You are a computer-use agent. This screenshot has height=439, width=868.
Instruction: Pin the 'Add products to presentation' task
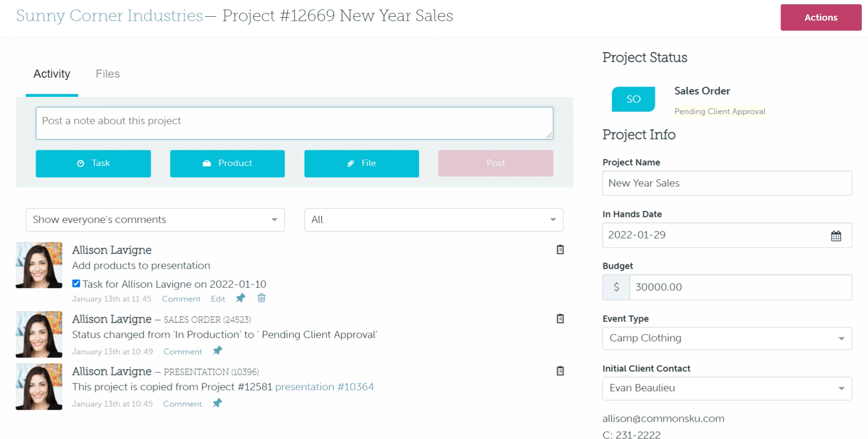pos(241,298)
